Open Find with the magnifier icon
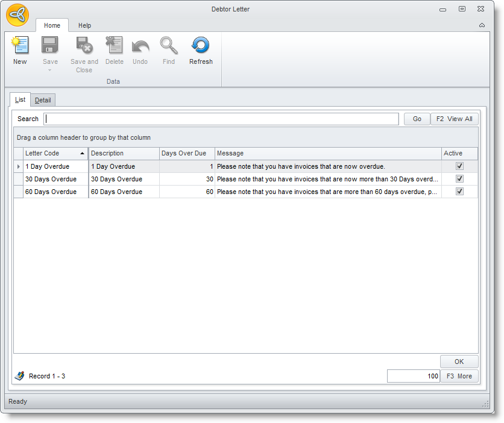504x423 pixels. (169, 46)
